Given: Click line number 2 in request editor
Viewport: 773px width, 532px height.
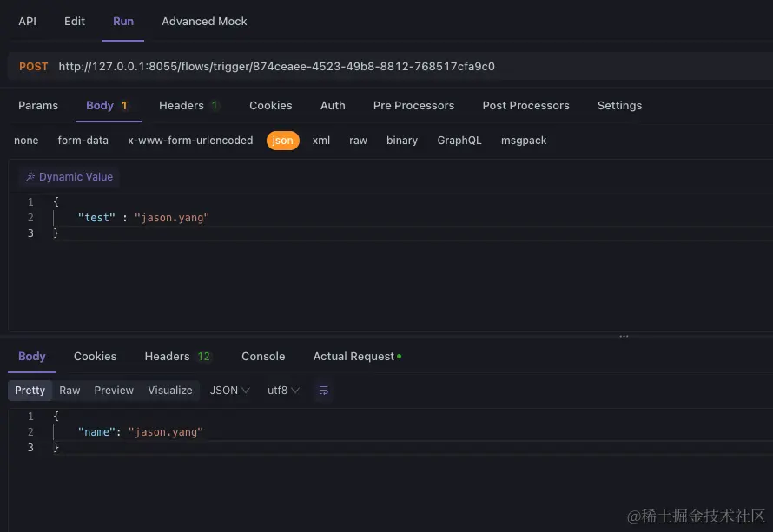Looking at the screenshot, I should tap(30, 217).
